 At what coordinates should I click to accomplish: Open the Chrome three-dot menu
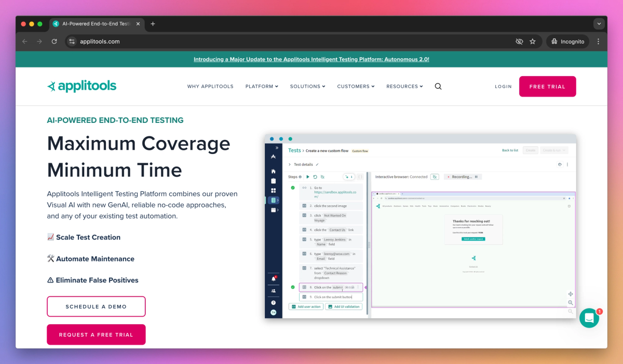click(x=599, y=41)
